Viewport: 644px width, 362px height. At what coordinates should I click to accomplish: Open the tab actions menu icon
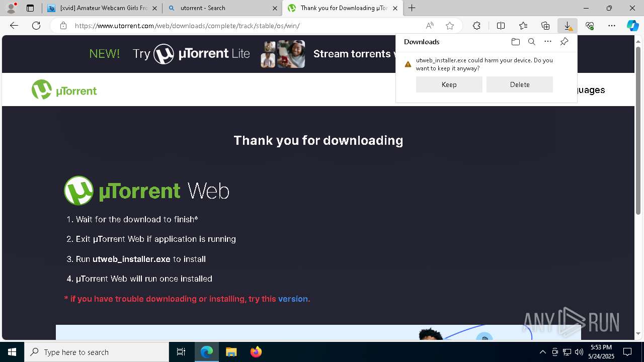coord(30,8)
